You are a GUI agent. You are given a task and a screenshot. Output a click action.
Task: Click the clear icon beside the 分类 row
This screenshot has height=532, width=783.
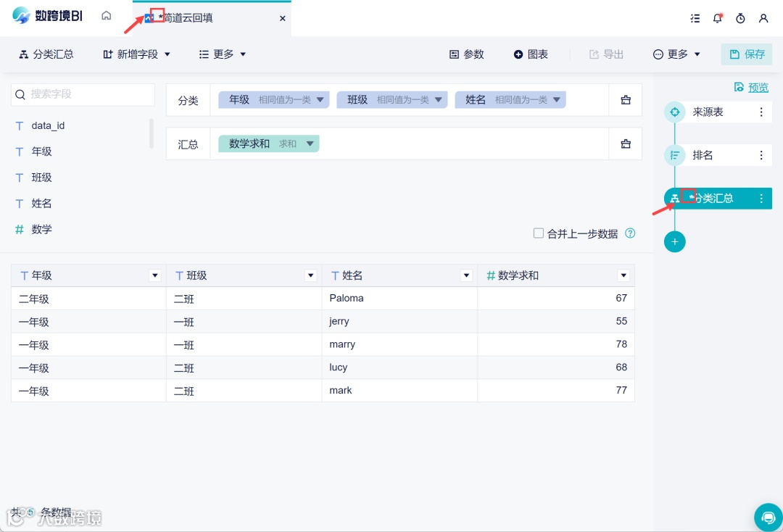tap(625, 99)
